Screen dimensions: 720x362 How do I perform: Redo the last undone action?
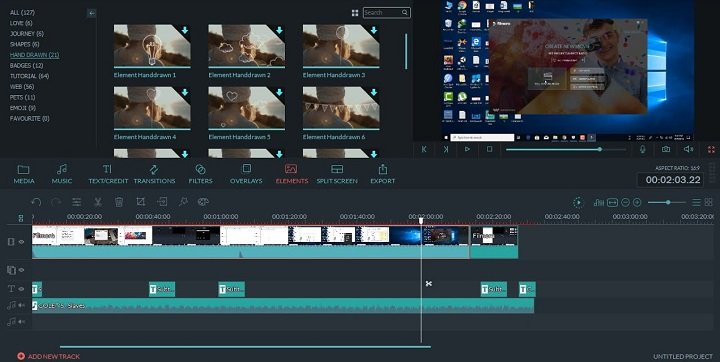[x=56, y=202]
